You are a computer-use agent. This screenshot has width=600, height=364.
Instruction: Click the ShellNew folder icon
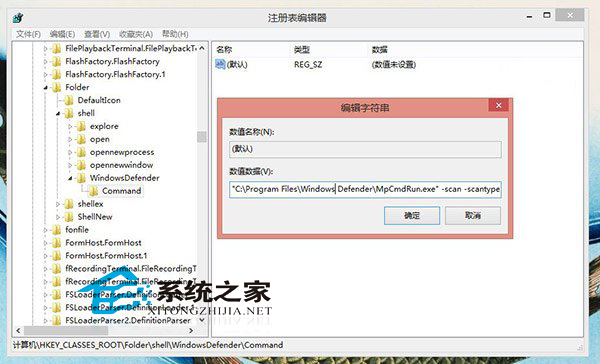click(69, 217)
